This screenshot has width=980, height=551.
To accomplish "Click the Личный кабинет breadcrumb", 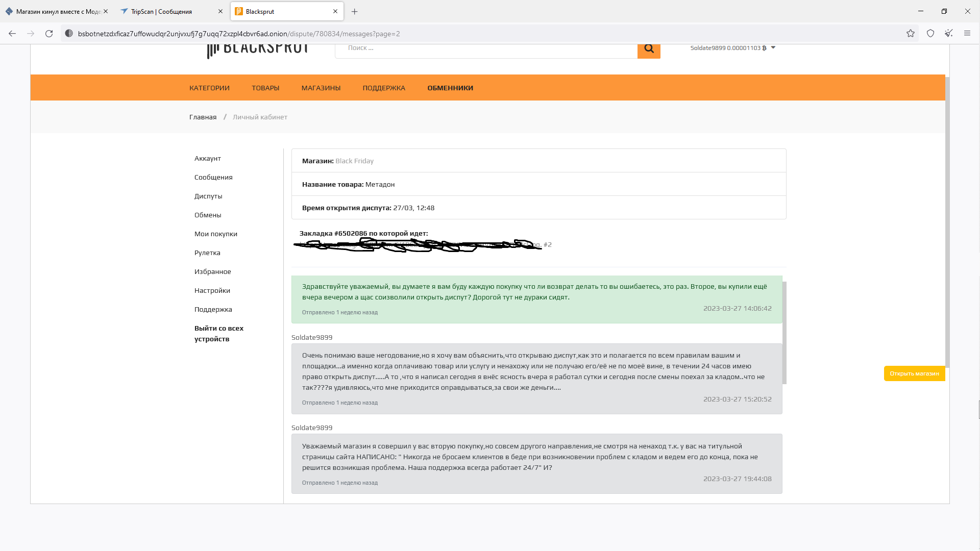I will tap(260, 117).
